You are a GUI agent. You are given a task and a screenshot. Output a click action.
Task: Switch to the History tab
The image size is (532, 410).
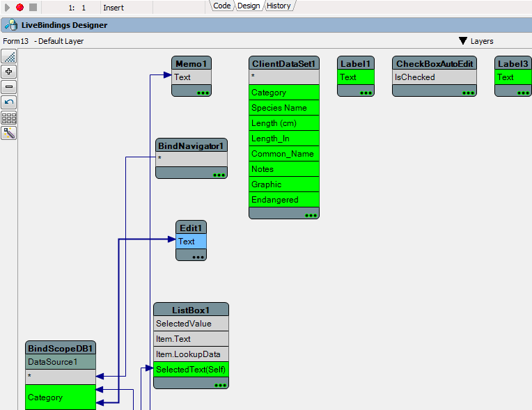click(x=279, y=6)
